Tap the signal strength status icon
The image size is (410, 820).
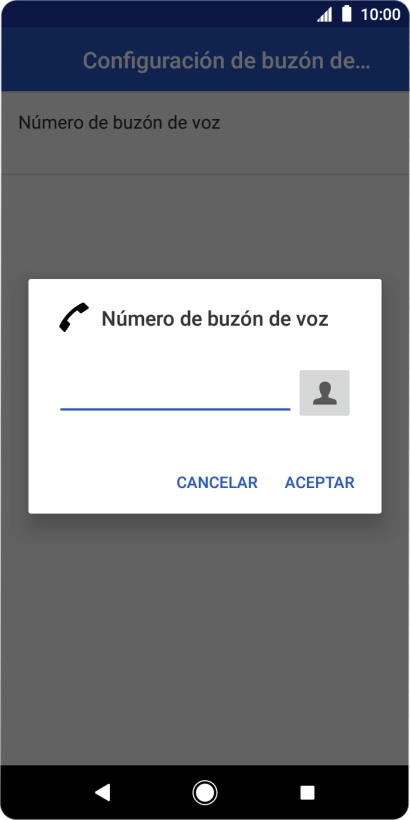click(x=325, y=14)
